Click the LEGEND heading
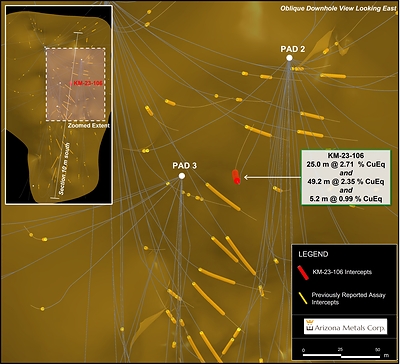This screenshot has width=400, height=364. tap(313, 254)
